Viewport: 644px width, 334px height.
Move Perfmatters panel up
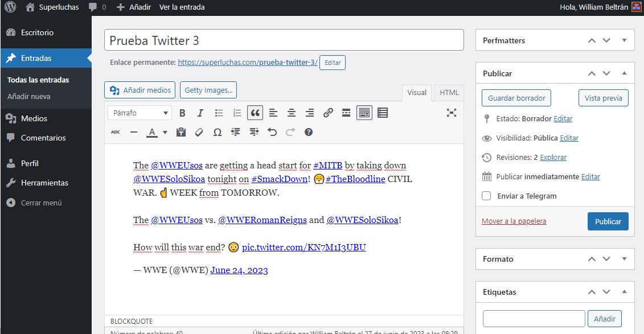click(x=592, y=40)
